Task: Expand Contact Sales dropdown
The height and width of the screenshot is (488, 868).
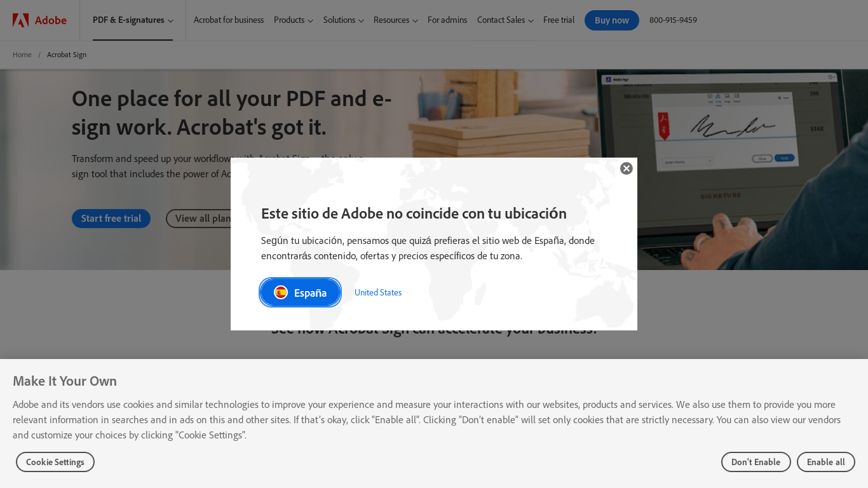Action: click(x=505, y=20)
